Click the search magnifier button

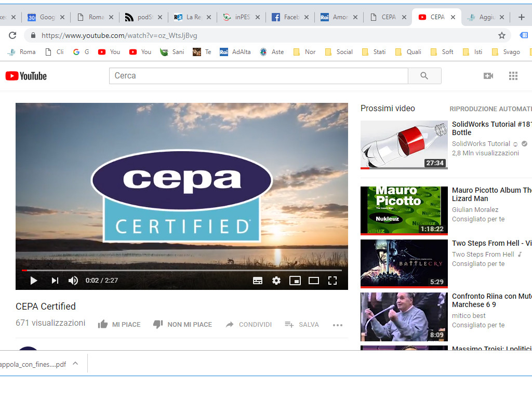tap(424, 76)
